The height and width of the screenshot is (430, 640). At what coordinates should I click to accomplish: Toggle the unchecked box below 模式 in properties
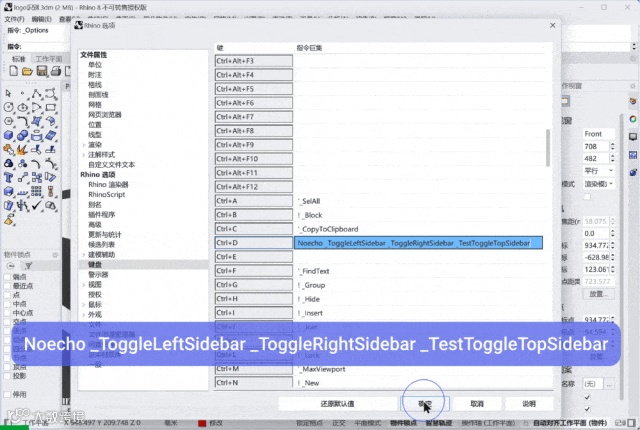click(x=587, y=197)
